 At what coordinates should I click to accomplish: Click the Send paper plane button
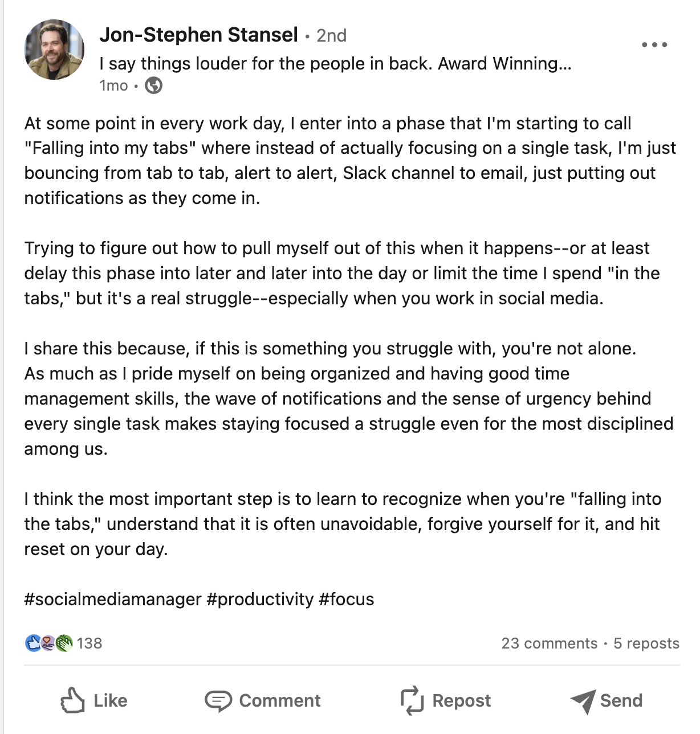pyautogui.click(x=606, y=700)
